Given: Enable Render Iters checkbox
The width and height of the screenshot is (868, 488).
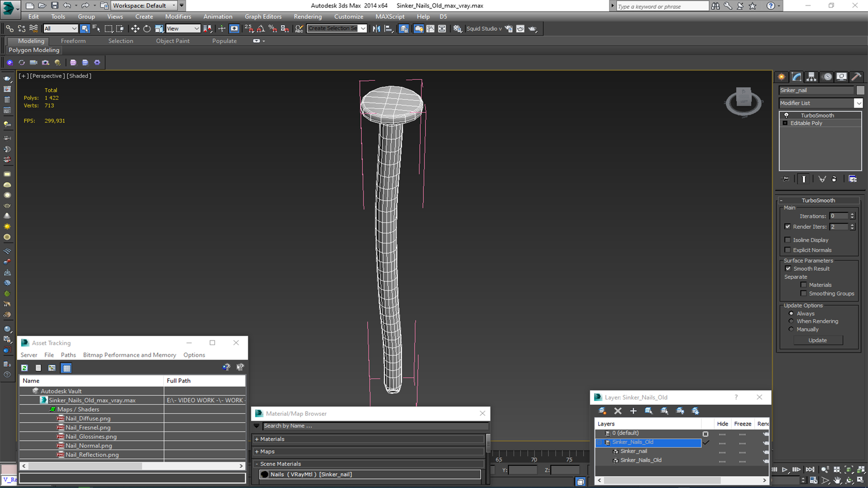Looking at the screenshot, I should [788, 226].
